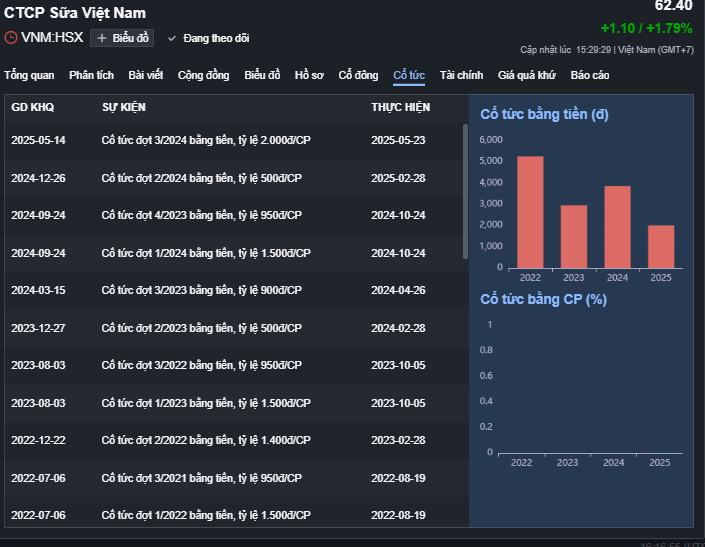Viewport: 705px width, 547px height.
Task: View the Báo cáo tab
Action: click(x=590, y=76)
